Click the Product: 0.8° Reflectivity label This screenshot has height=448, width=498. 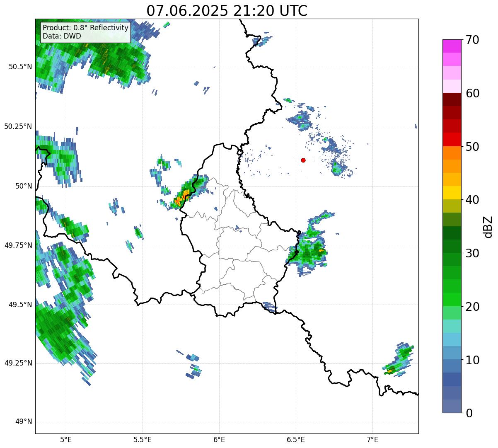click(86, 28)
